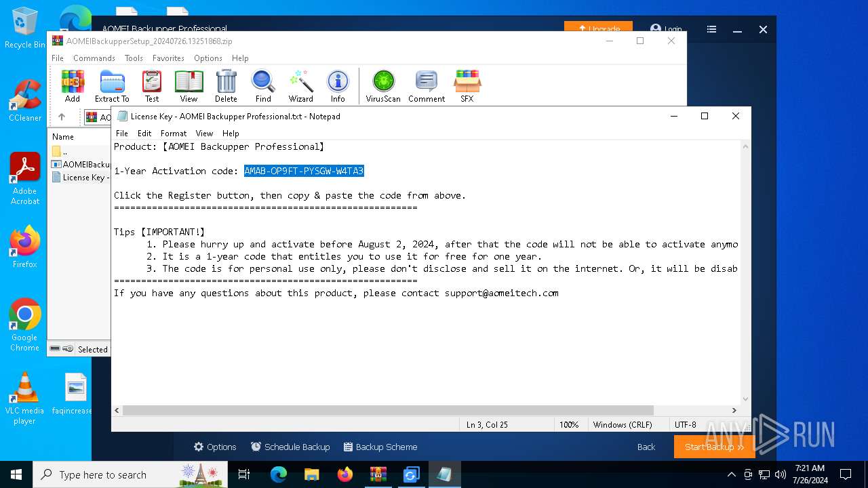Image resolution: width=868 pixels, height=488 pixels.
Task: Click the volume icon in system tray
Action: [781, 474]
